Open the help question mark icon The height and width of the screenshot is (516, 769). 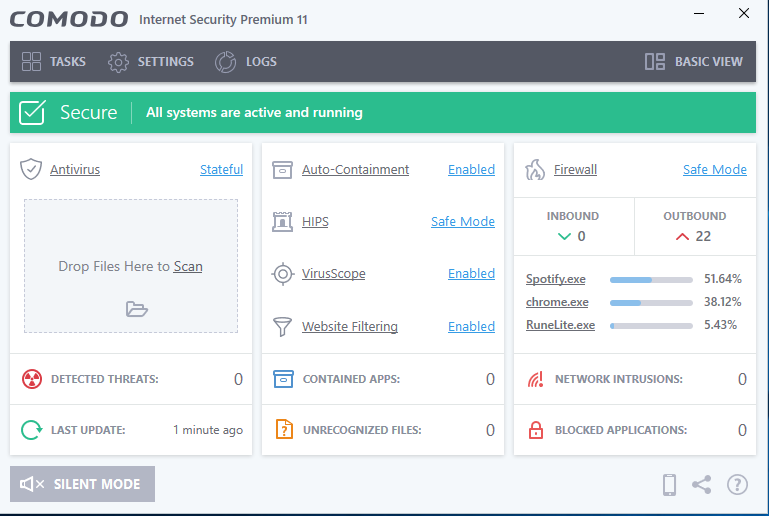pos(737,485)
